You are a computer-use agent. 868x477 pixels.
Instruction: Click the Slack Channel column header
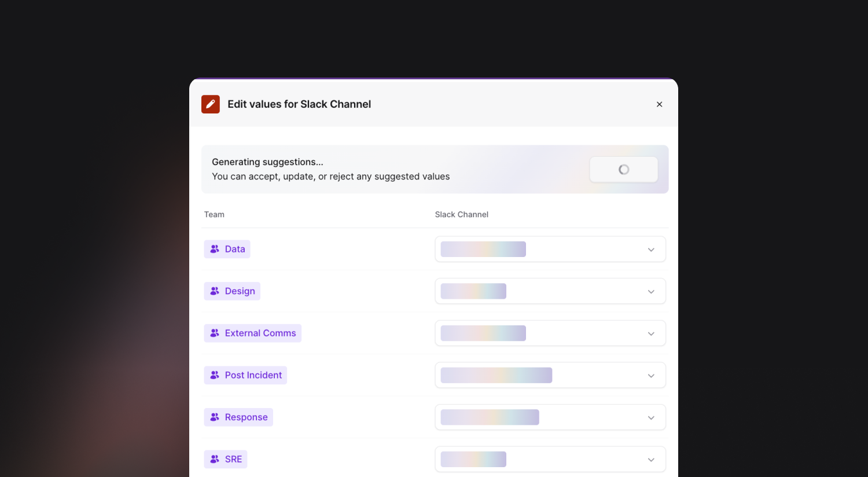(461, 214)
